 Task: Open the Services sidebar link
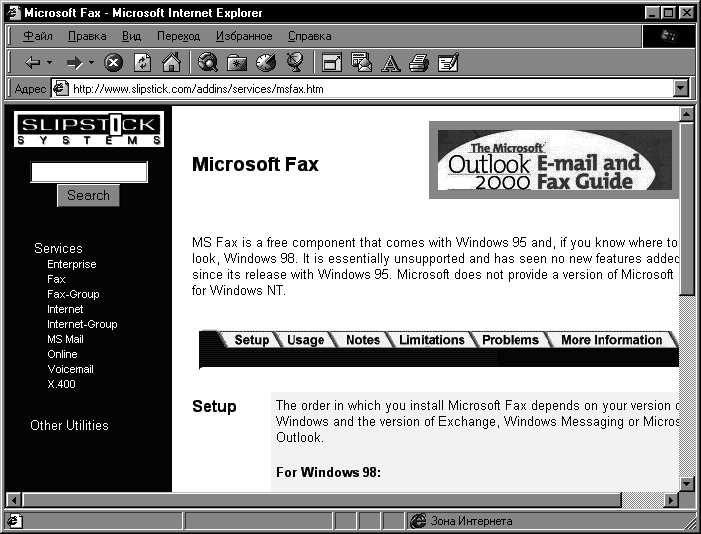coord(58,248)
